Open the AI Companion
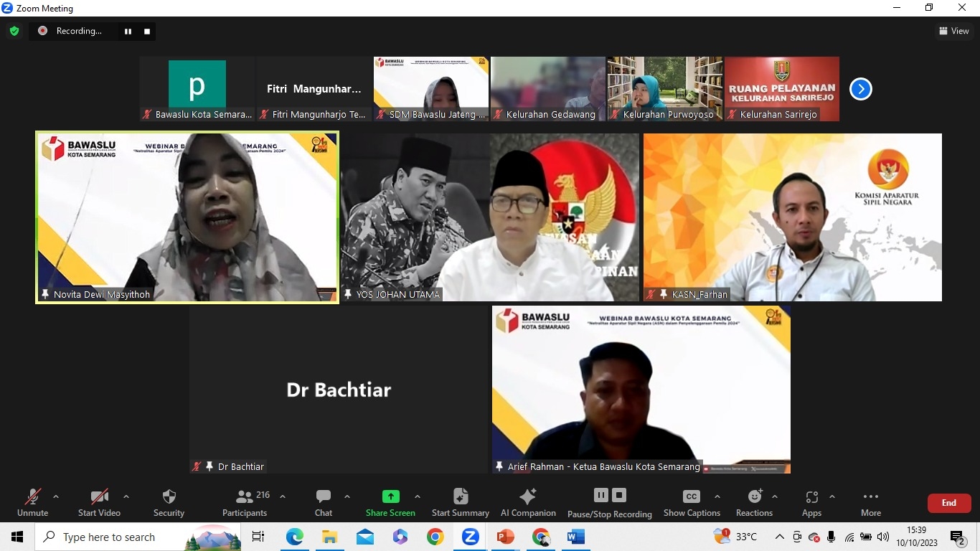This screenshot has height=551, width=980. (528, 502)
